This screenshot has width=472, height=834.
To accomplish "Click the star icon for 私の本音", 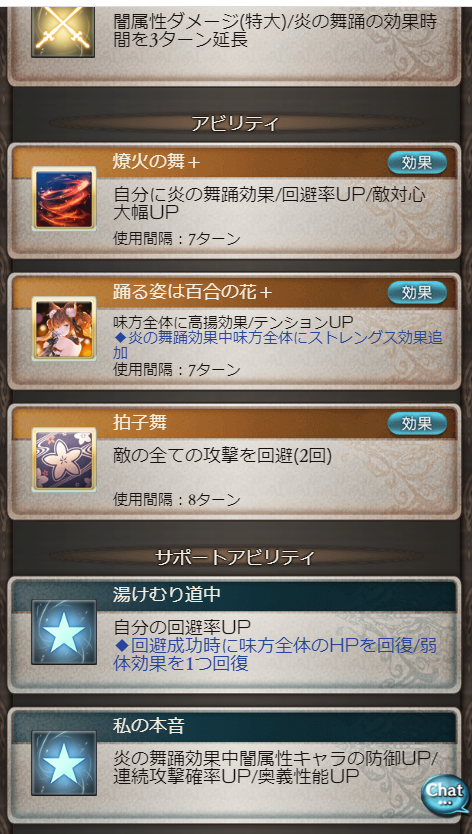I will [x=64, y=763].
